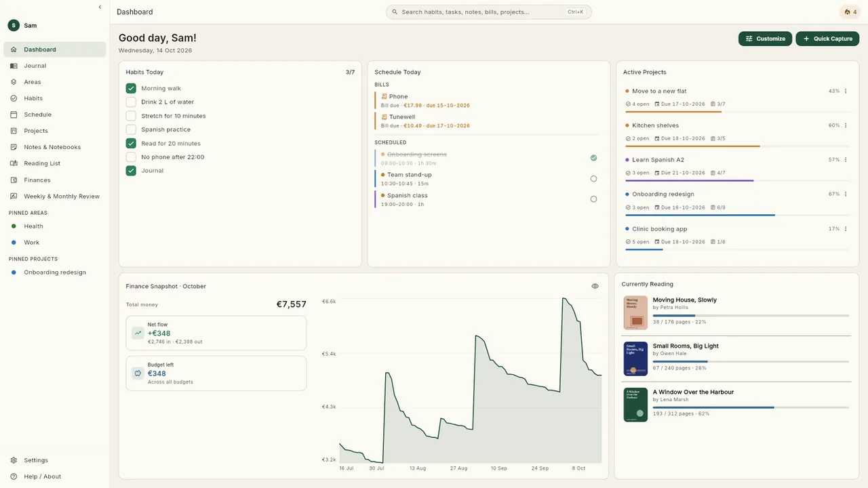This screenshot has height=488, width=868.
Task: Open the pinned Health area
Action: [x=55, y=226]
